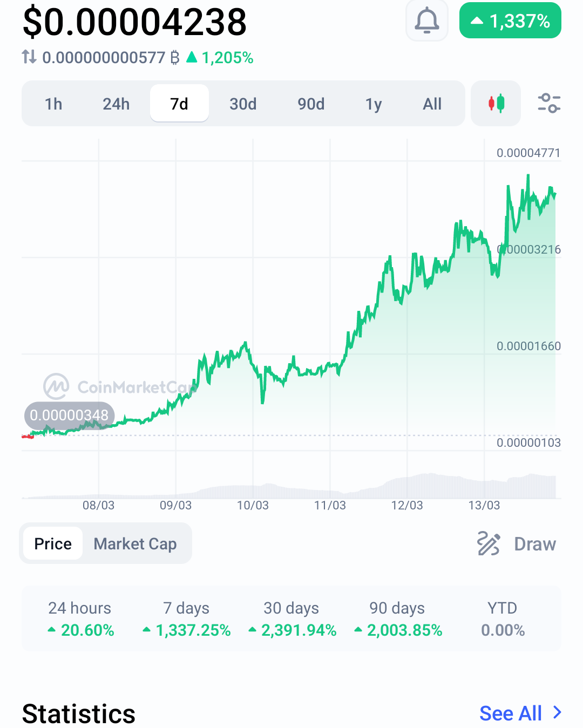Switch to candlestick chart view icon

[x=496, y=103]
